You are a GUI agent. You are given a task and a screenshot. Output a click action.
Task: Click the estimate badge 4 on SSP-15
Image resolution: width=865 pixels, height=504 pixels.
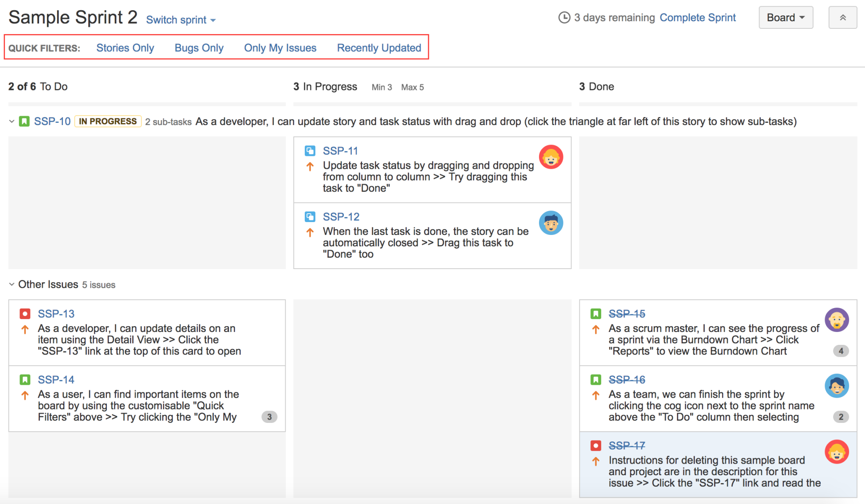(x=841, y=351)
